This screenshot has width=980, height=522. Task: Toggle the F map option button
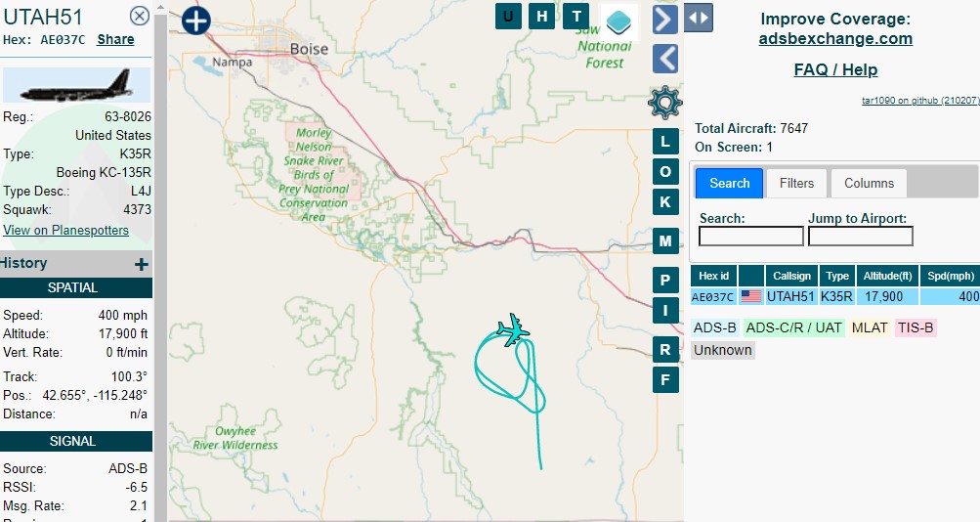coord(665,379)
